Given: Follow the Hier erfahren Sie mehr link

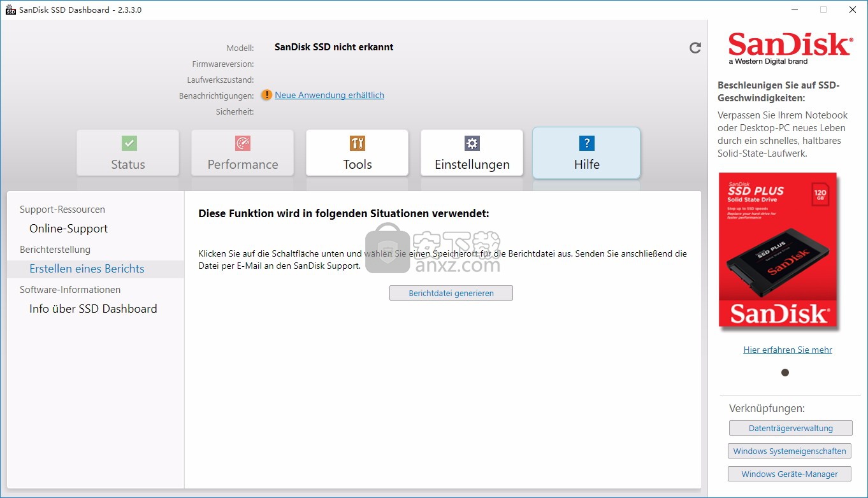Looking at the screenshot, I should coord(788,350).
